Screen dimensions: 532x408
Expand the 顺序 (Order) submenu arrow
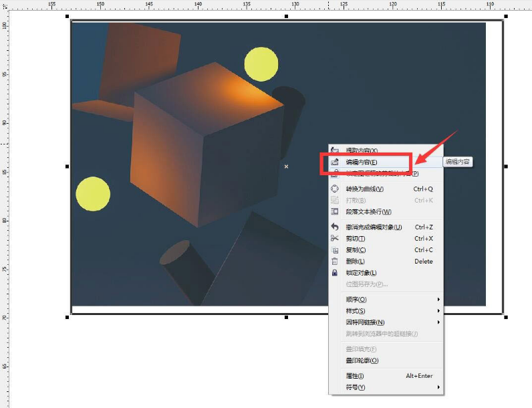(x=438, y=299)
